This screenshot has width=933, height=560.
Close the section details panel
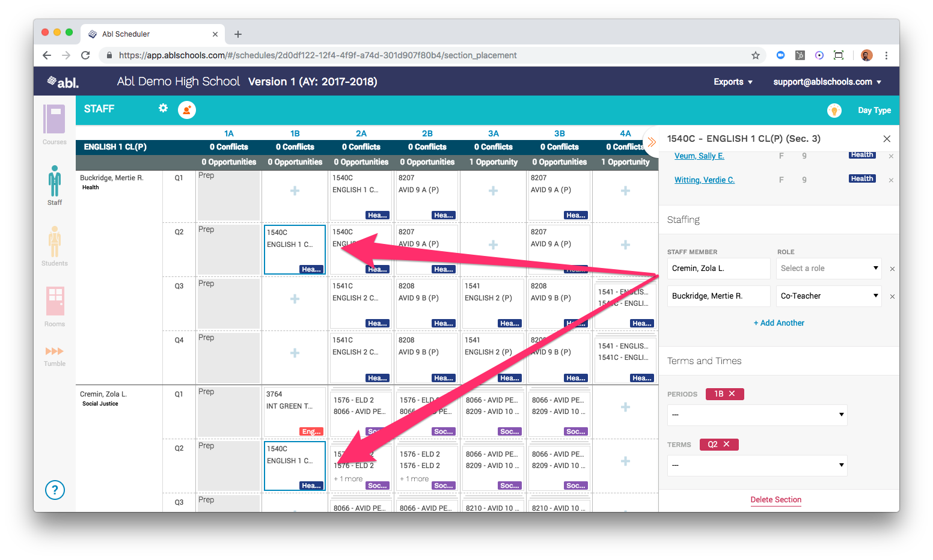point(887,139)
